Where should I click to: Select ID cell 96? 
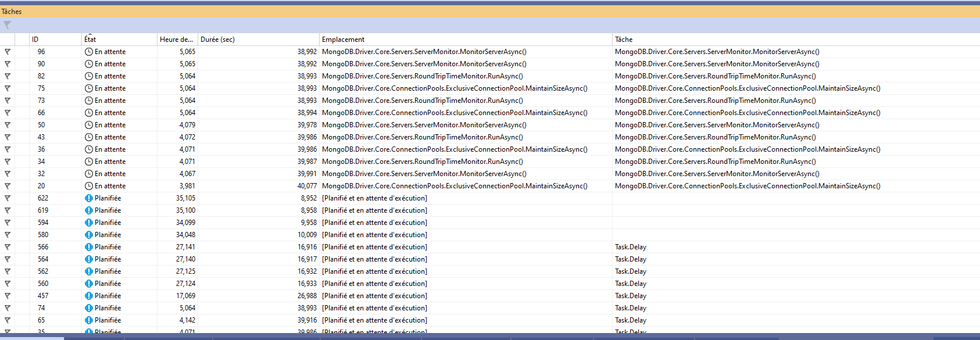point(41,52)
